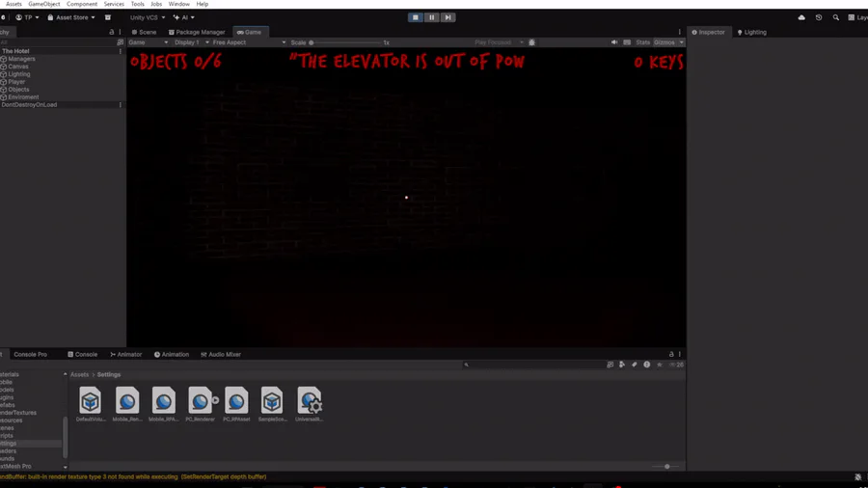The width and height of the screenshot is (868, 488).
Task: Open the Console Pro tab
Action: pyautogui.click(x=31, y=355)
